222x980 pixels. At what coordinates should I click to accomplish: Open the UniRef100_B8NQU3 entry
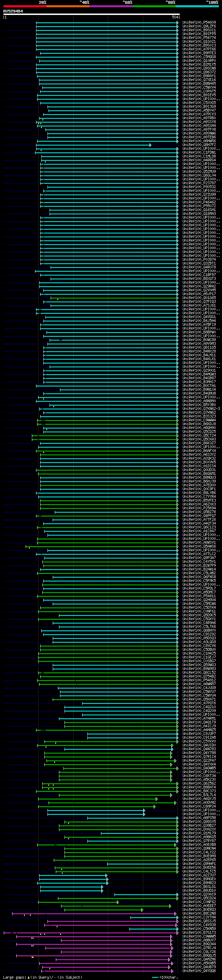pos(199,477)
